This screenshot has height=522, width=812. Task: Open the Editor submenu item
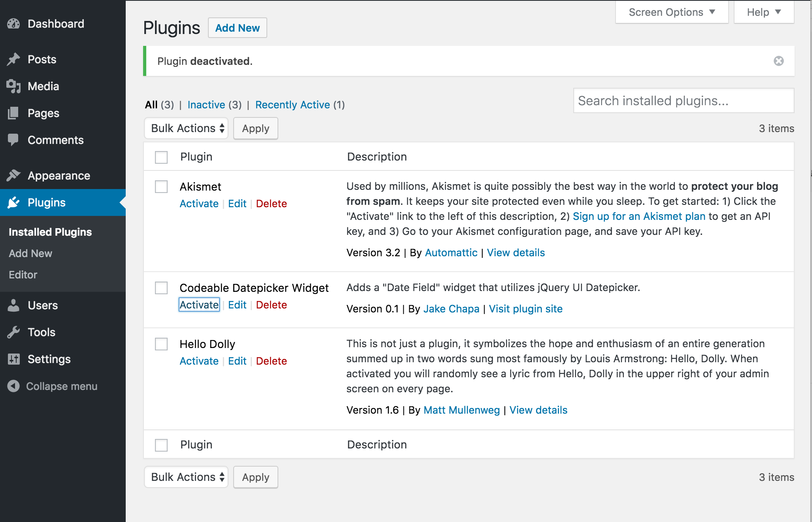[23, 274]
